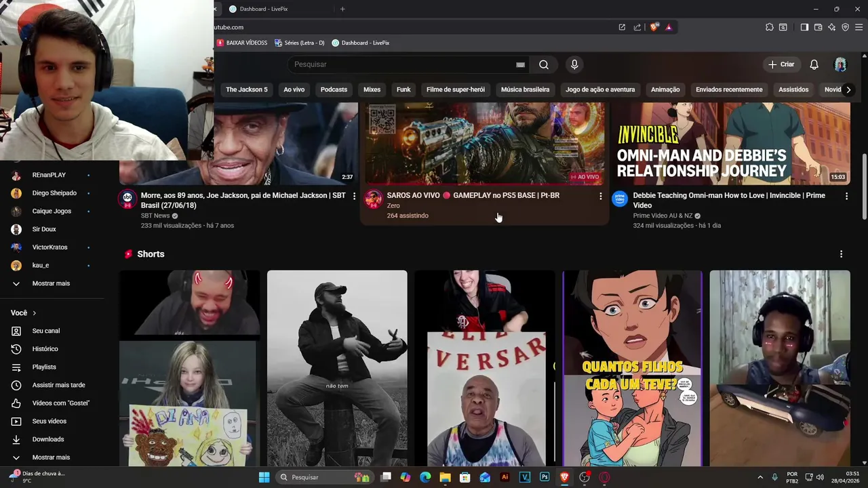
Task: Open the browser hamburger menu
Action: pos(859,27)
